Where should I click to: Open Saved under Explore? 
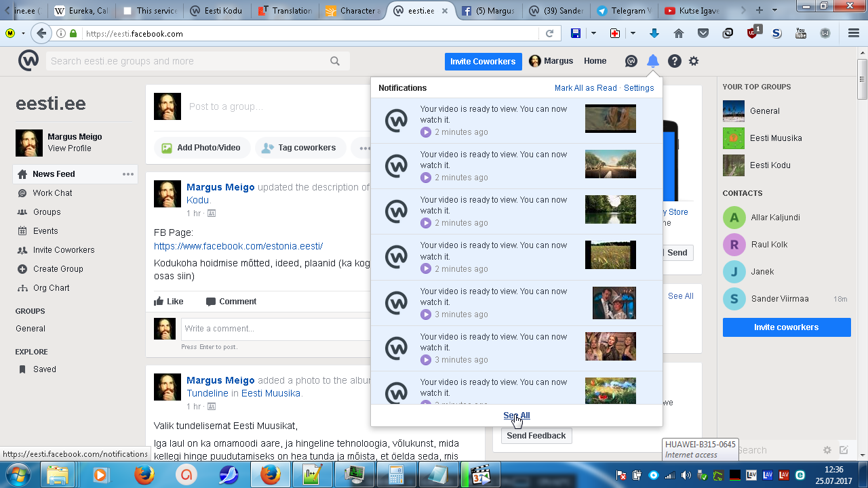[45, 369]
